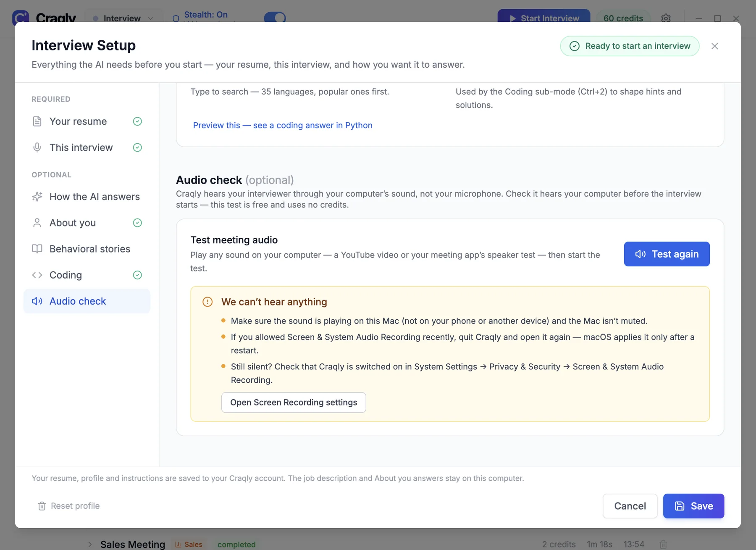Open the Your resume section
This screenshot has width=756, height=550.
tap(87, 121)
